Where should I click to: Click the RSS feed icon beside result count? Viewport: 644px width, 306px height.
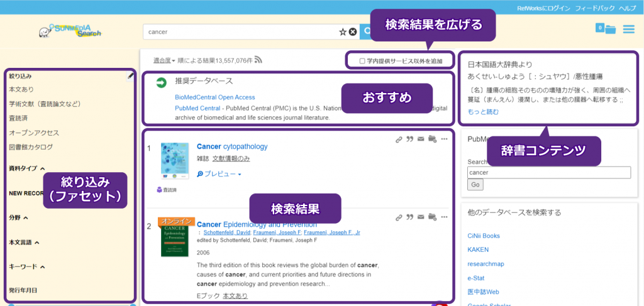point(258,60)
